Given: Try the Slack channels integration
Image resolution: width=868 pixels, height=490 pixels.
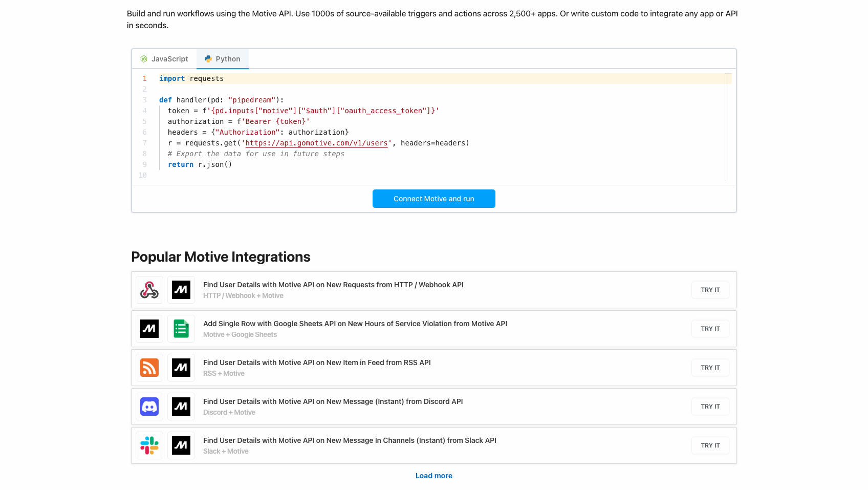Looking at the screenshot, I should pyautogui.click(x=710, y=445).
